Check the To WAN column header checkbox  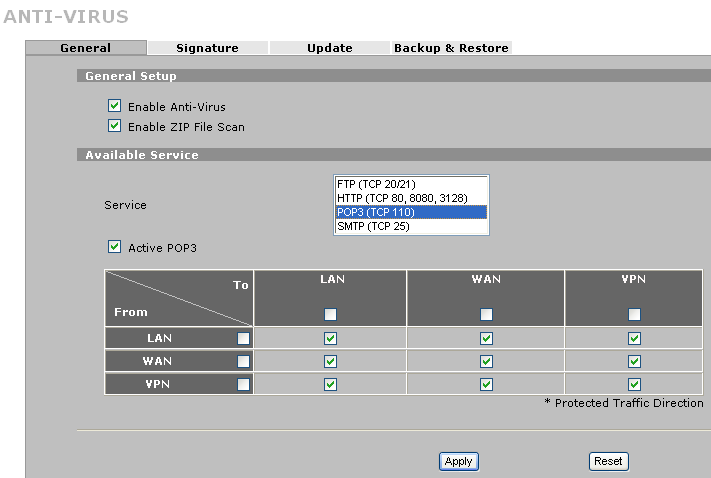486,314
